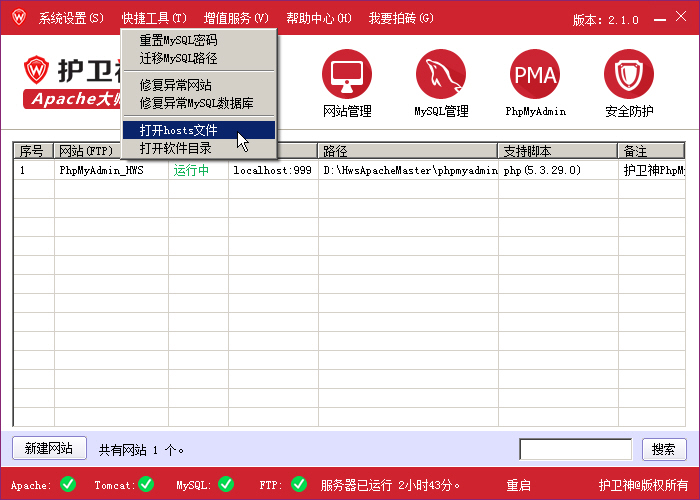Click the 服务器已运行 2小时43分 text
The width and height of the screenshot is (700, 500).
click(x=390, y=485)
